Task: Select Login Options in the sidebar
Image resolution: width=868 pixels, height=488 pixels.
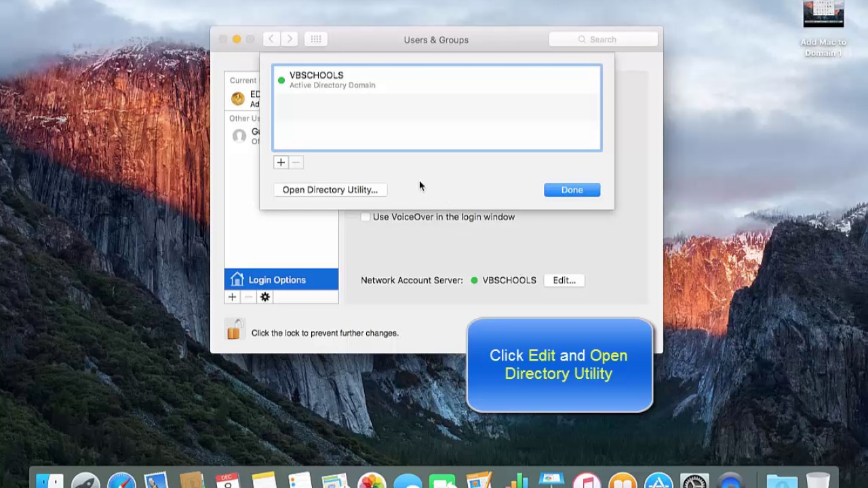Action: coord(281,280)
